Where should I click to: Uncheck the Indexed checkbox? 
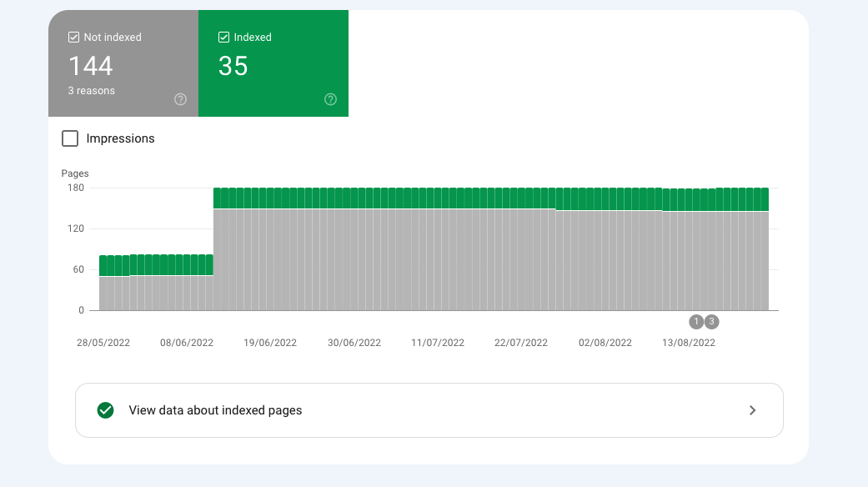tap(223, 37)
